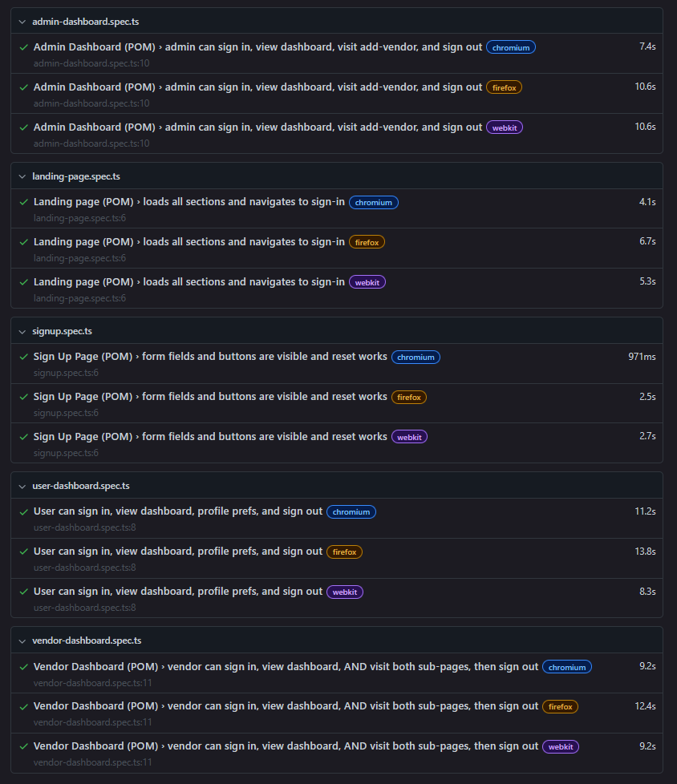
Task: Click firefox badge on User sign in test
Action: click(344, 552)
